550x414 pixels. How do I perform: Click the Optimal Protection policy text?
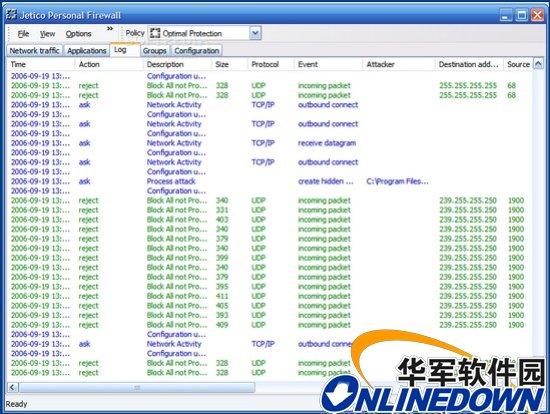coord(192,34)
